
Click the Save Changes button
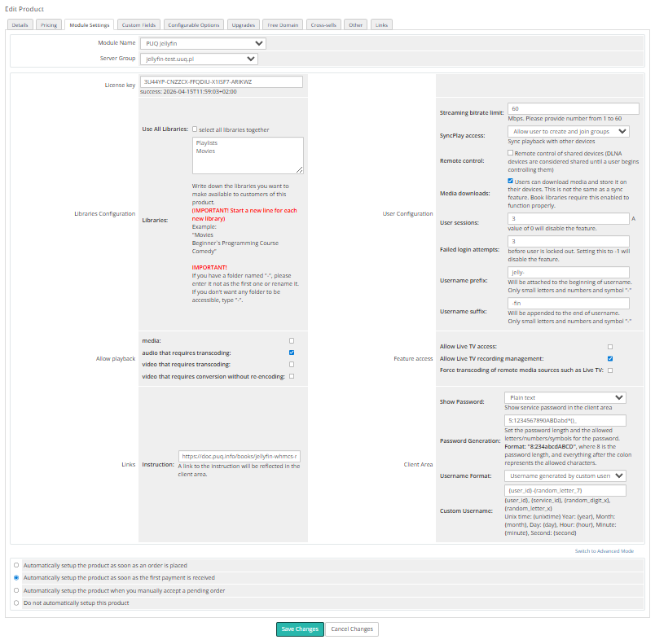[300, 629]
